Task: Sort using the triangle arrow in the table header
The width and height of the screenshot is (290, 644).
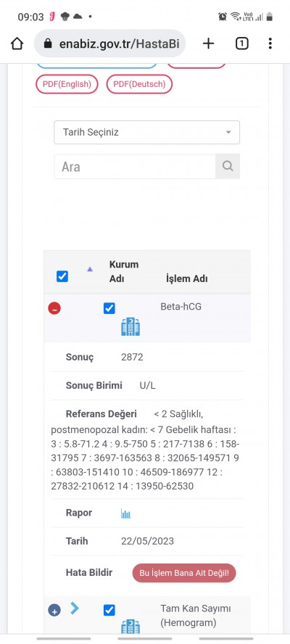Action: pyautogui.click(x=90, y=270)
